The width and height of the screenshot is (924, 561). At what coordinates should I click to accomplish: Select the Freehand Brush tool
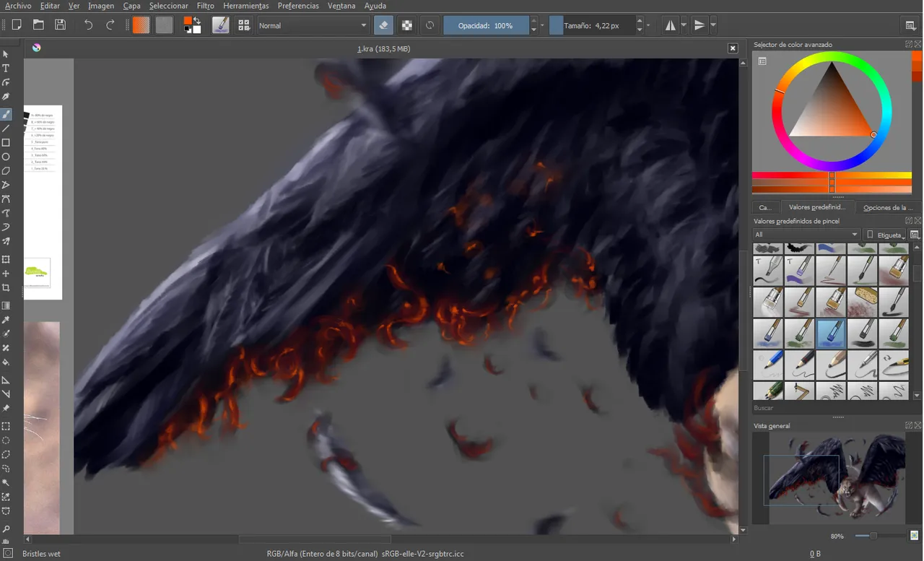(6, 114)
